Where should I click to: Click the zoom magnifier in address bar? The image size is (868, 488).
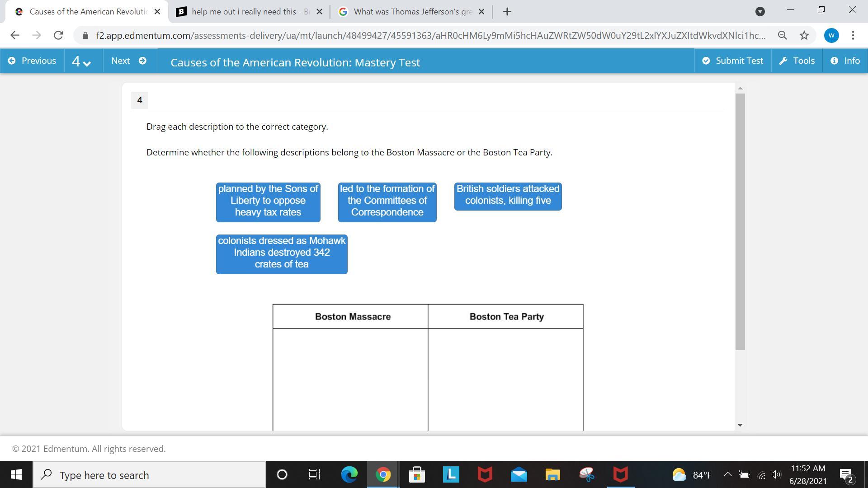[782, 35]
